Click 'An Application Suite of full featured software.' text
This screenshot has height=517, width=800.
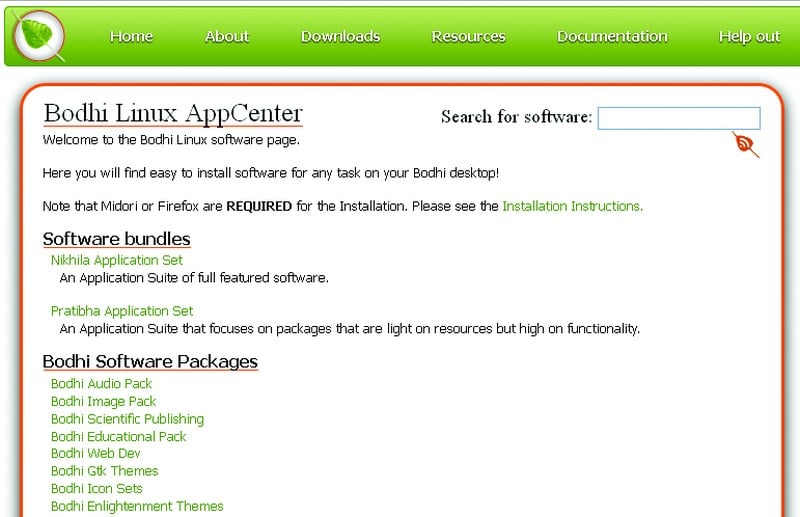pos(194,278)
